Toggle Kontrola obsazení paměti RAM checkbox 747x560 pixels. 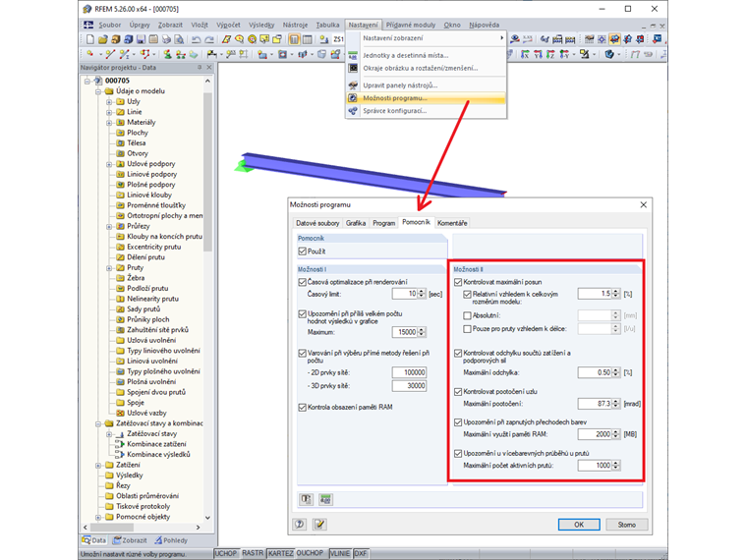[302, 407]
